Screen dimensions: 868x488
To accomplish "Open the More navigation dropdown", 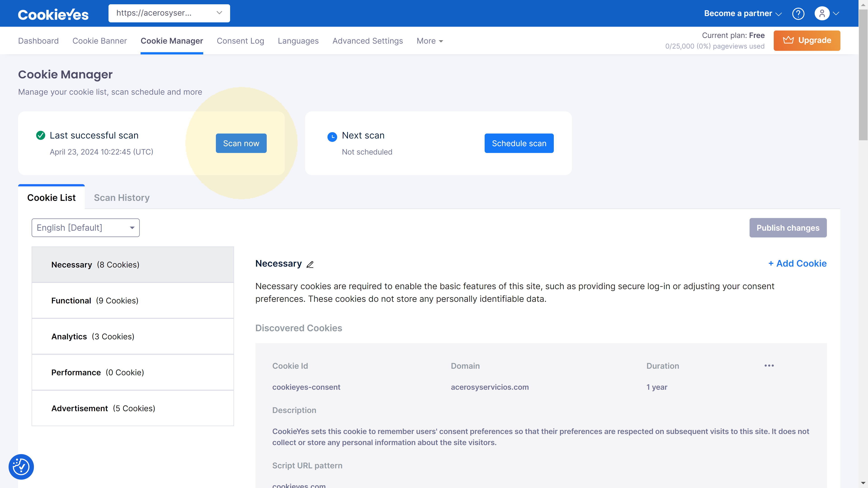I will pyautogui.click(x=430, y=41).
